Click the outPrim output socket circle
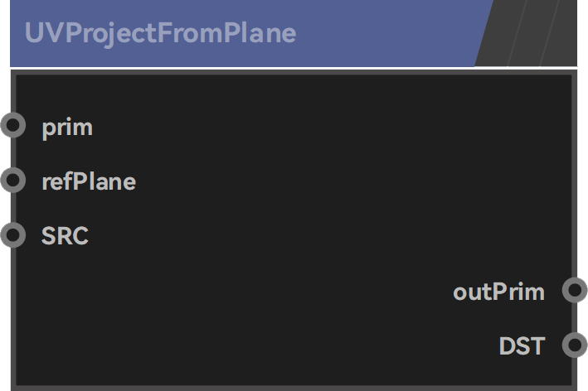Viewport: 588px width, 391px height. pos(575,290)
